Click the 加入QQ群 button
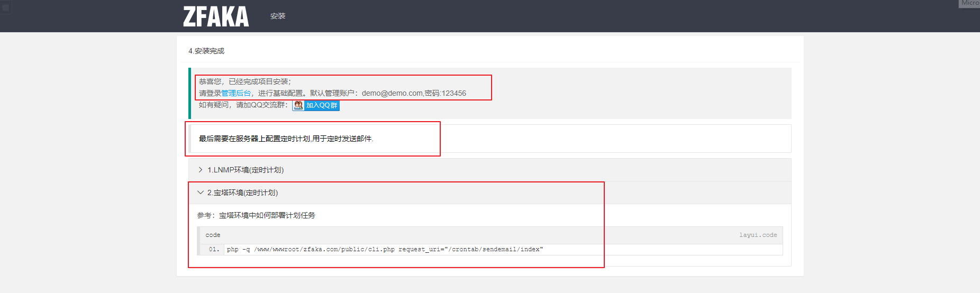 point(316,105)
